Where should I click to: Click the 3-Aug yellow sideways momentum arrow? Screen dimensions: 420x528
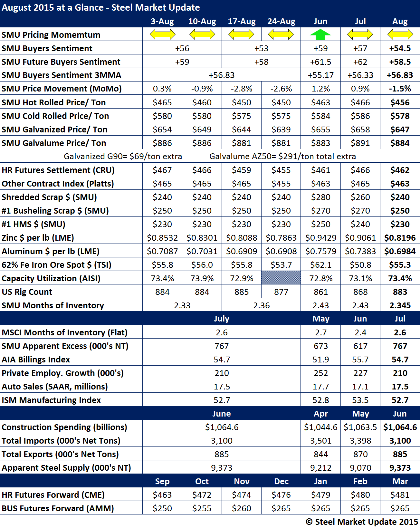pos(162,34)
